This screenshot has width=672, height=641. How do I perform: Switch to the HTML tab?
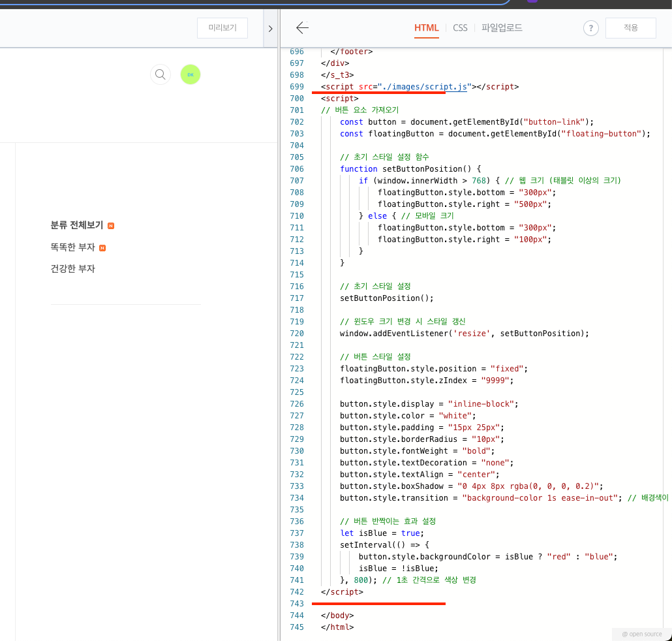(427, 28)
